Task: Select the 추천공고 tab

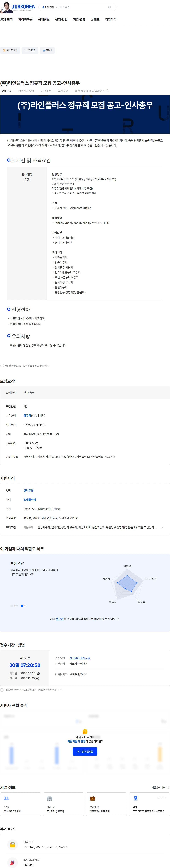Action: click(x=63, y=91)
